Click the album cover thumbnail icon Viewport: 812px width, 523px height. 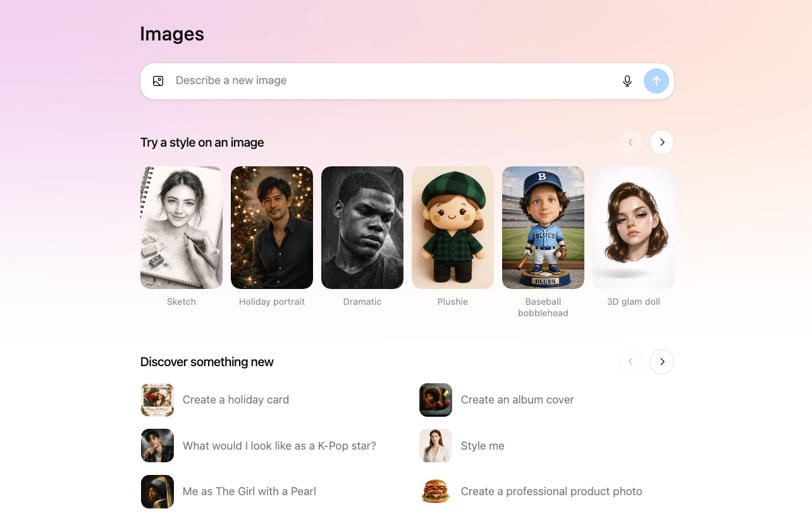(436, 400)
